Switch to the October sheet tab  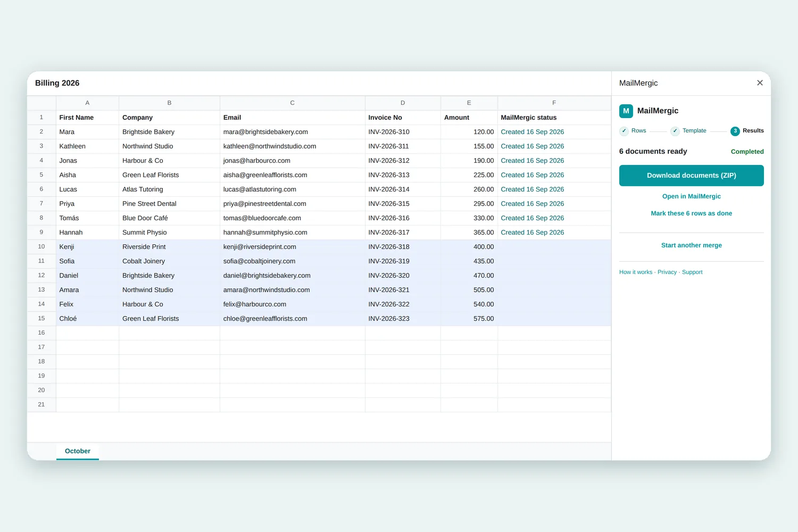pos(78,451)
